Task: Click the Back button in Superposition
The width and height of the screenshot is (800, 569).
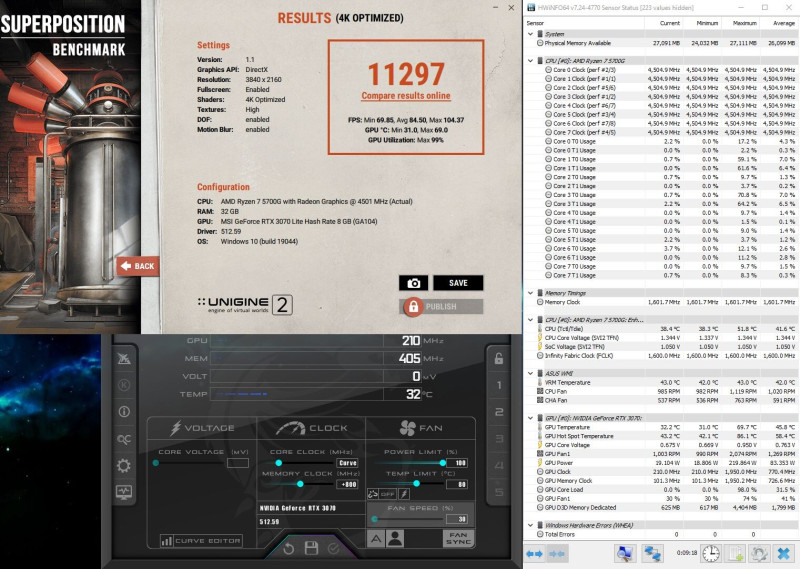Action: click(x=138, y=266)
